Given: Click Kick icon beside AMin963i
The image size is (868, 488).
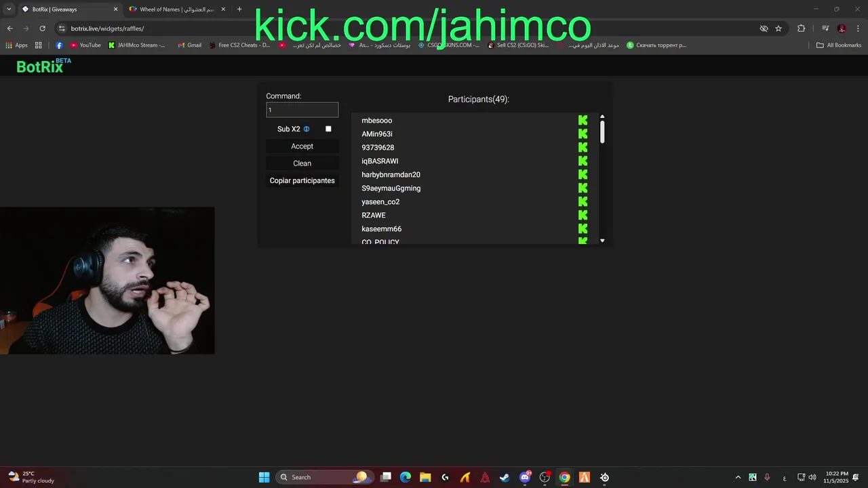Looking at the screenshot, I should 583,134.
